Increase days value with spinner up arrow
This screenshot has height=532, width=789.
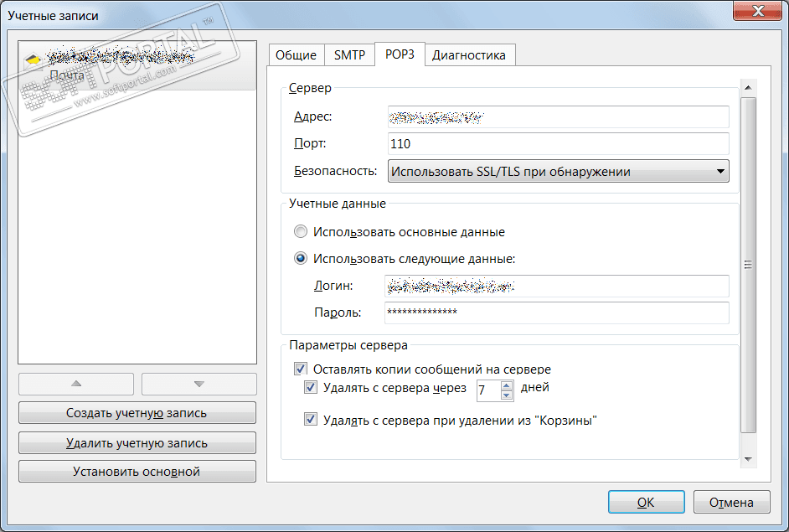tap(507, 385)
